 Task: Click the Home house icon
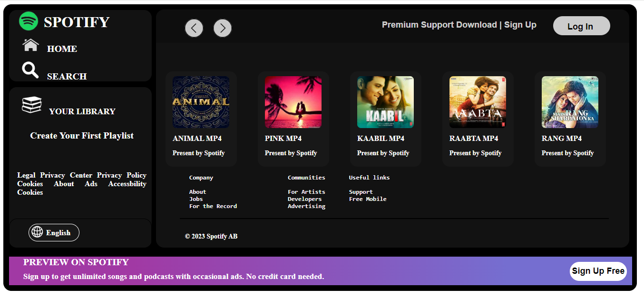(x=30, y=45)
